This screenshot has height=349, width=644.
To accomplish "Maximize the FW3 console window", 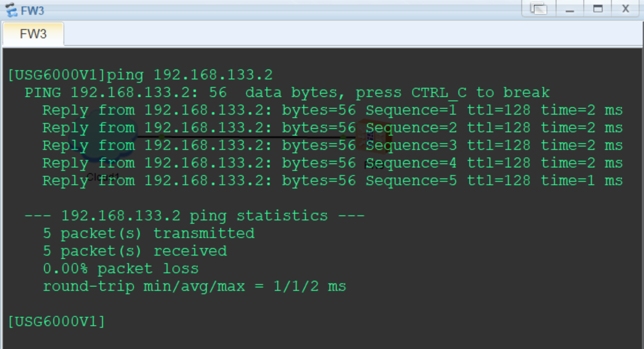I will 598,9.
